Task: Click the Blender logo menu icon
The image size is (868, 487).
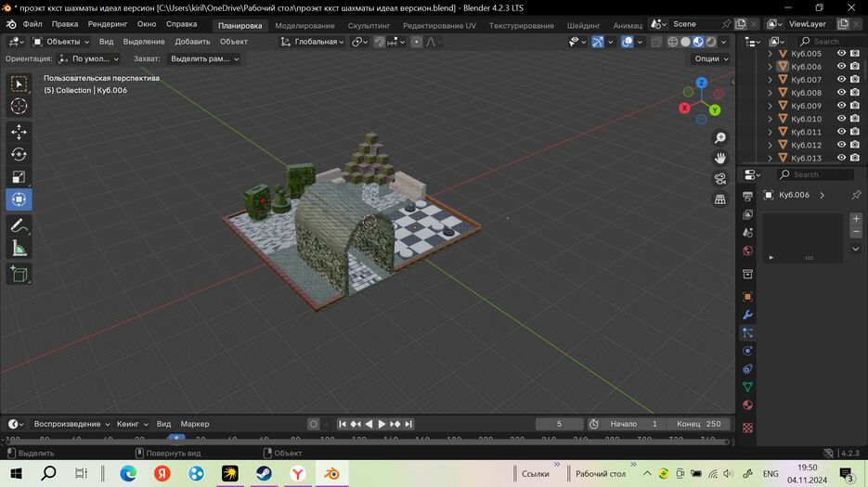Action: pyautogui.click(x=11, y=24)
